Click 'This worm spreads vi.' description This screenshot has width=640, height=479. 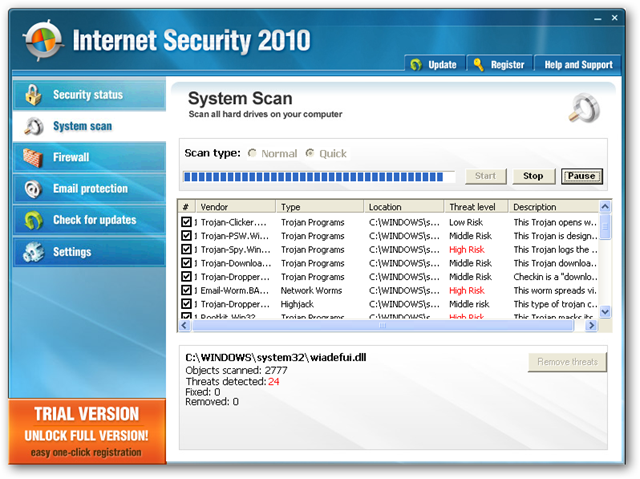555,290
